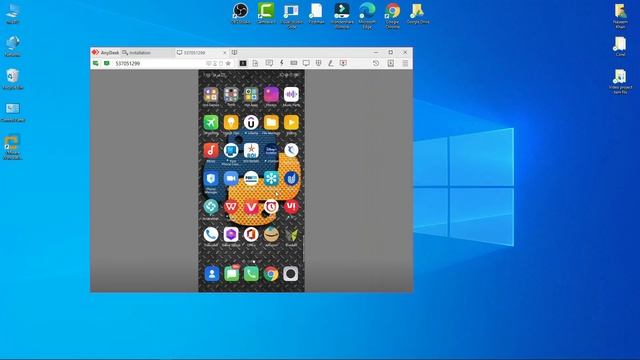Click the AnyDesk download/install icon by the menu

point(391,63)
